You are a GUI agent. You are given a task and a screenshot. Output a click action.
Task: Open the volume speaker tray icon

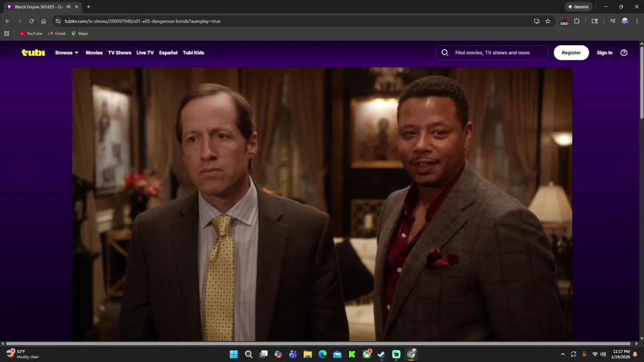click(x=603, y=354)
